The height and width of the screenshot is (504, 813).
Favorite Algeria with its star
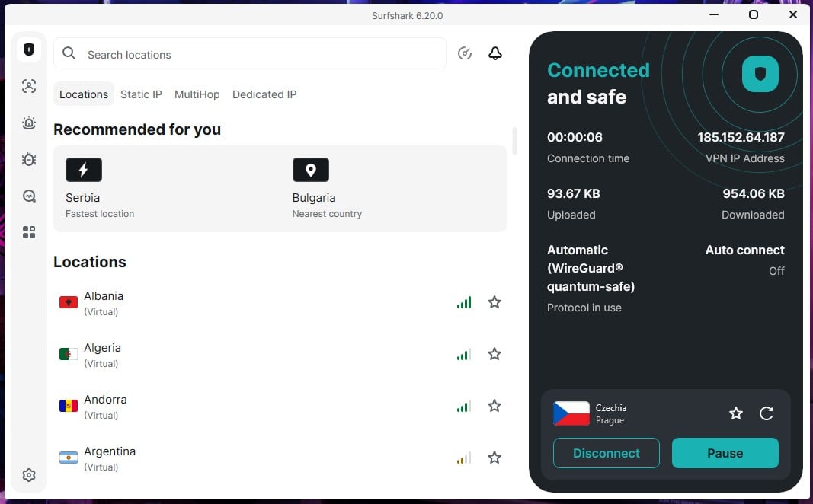[x=495, y=354]
